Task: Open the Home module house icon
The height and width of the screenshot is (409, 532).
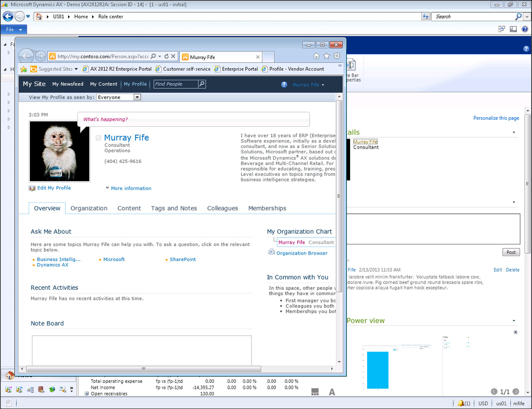Action: pyautogui.click(x=10, y=375)
